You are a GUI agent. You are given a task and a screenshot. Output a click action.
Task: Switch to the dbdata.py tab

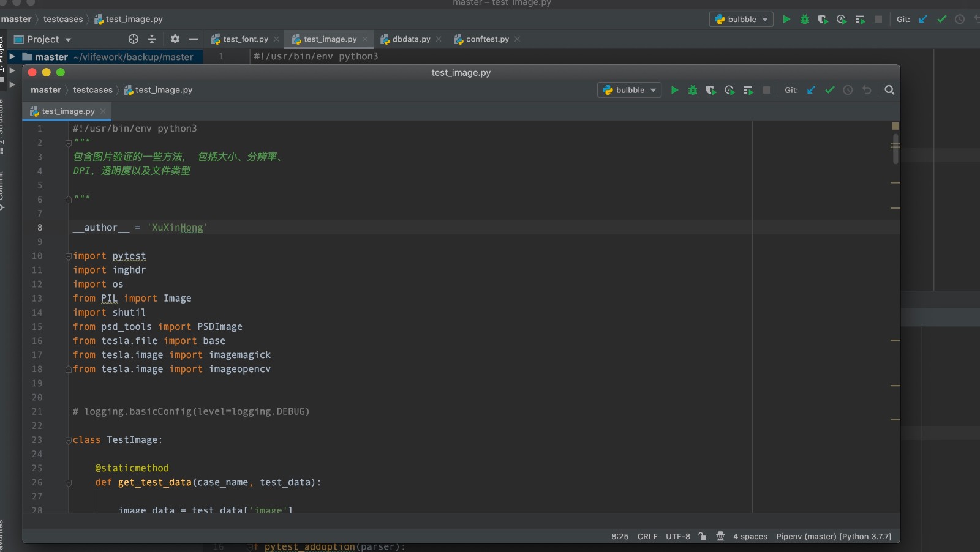click(x=412, y=39)
